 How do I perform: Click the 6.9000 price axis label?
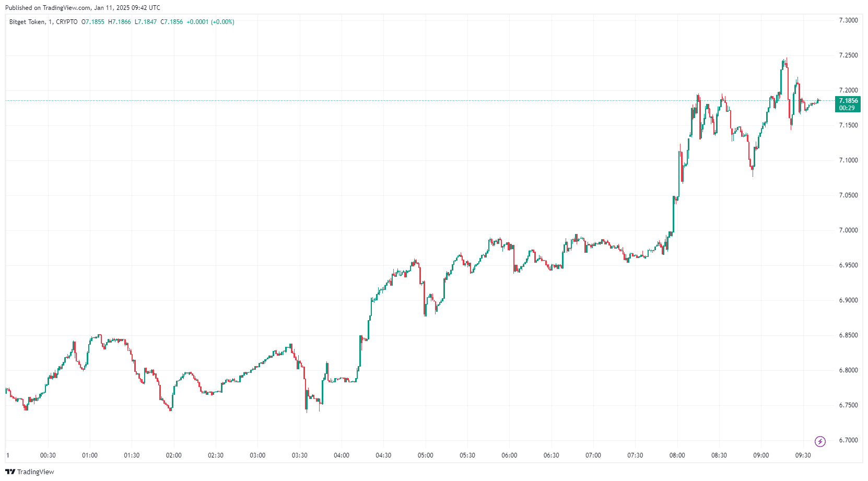[848, 300]
